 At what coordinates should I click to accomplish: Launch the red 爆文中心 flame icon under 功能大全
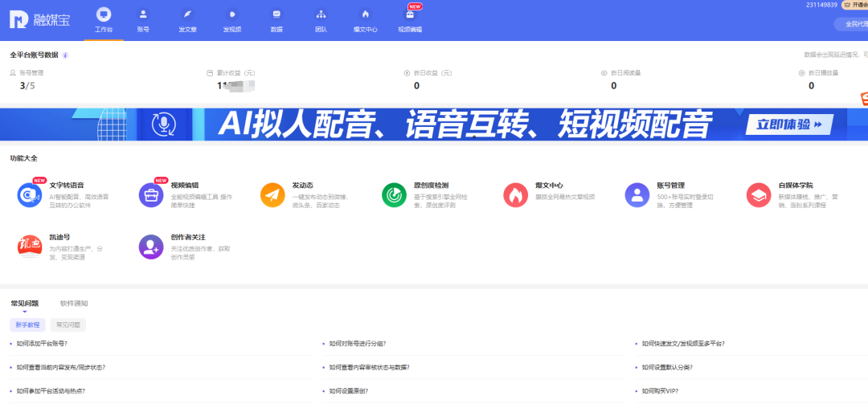(x=515, y=195)
